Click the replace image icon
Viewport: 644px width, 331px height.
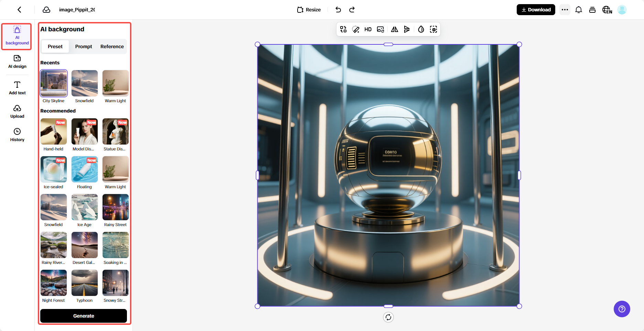[x=380, y=30]
